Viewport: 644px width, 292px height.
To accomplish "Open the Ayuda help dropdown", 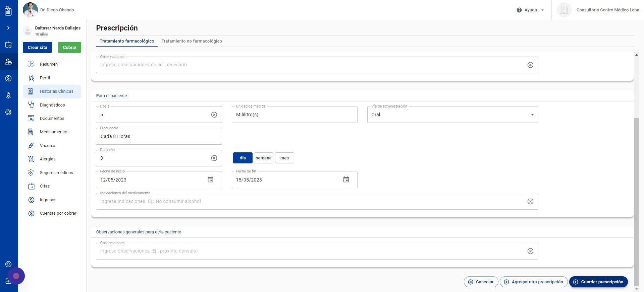I will 530,10.
